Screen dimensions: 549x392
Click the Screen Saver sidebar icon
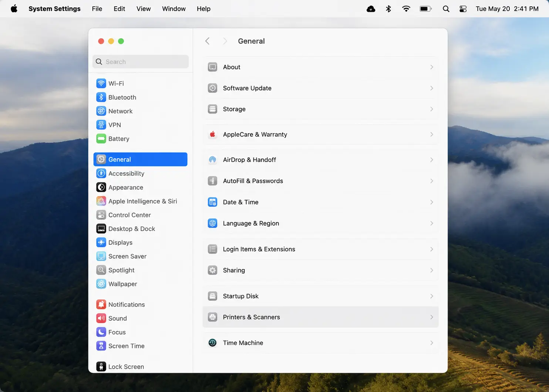(101, 256)
